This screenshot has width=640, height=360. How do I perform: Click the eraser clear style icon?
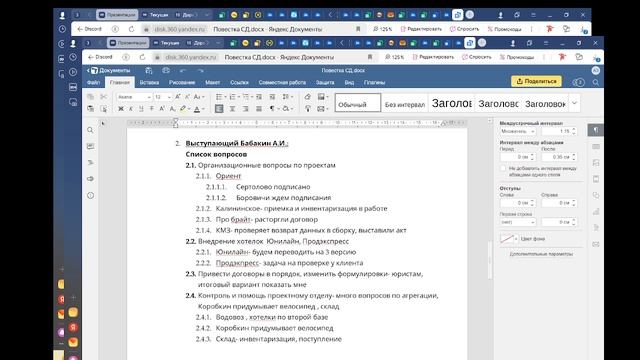tap(307, 97)
